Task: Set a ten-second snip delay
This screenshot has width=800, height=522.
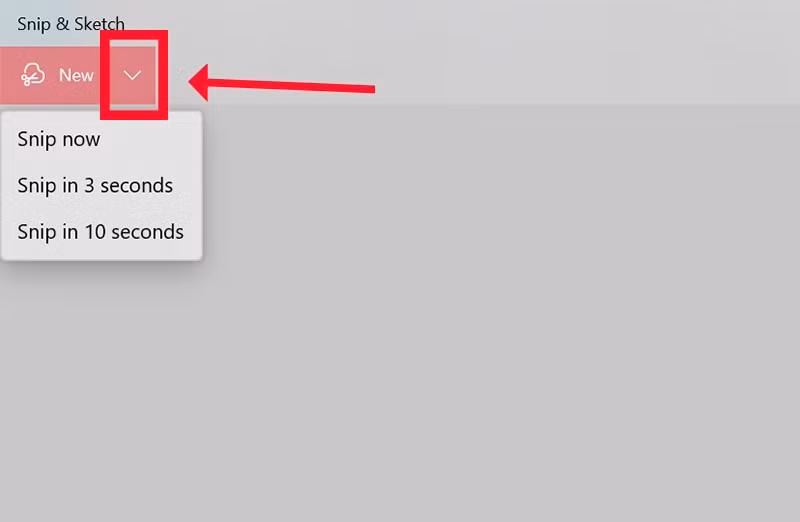Action: [x=101, y=232]
